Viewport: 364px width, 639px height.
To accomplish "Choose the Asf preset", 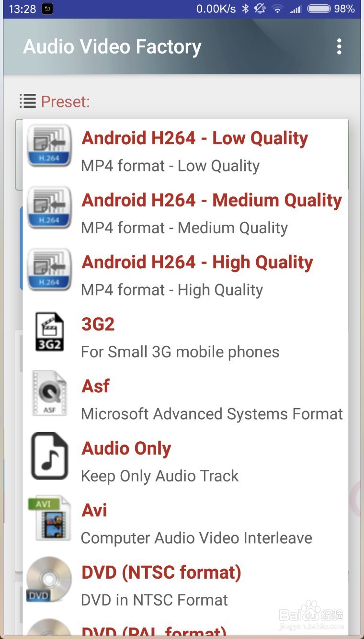I will [185, 398].
